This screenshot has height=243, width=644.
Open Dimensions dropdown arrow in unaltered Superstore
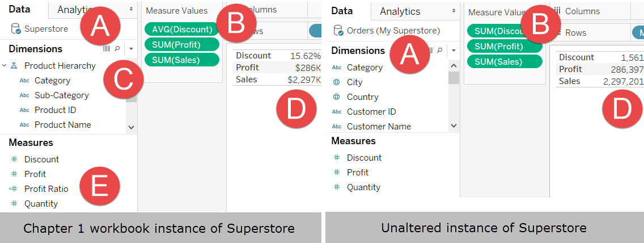[454, 50]
